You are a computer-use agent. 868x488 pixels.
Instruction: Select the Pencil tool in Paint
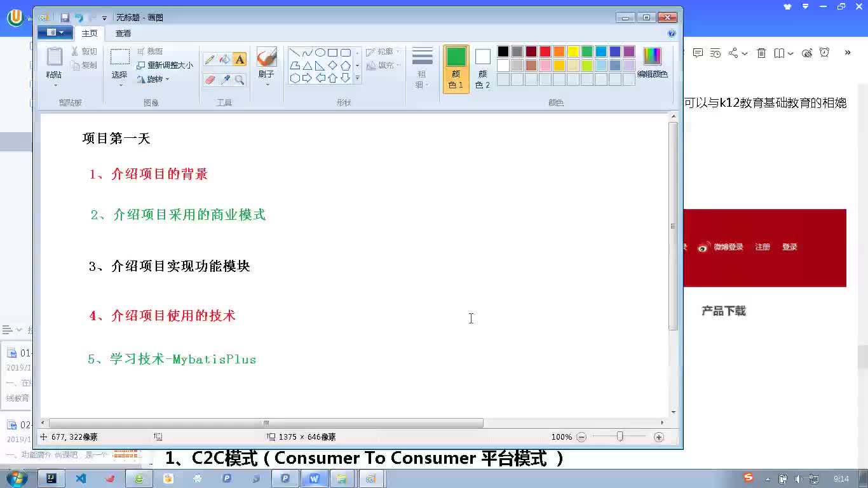tap(210, 59)
